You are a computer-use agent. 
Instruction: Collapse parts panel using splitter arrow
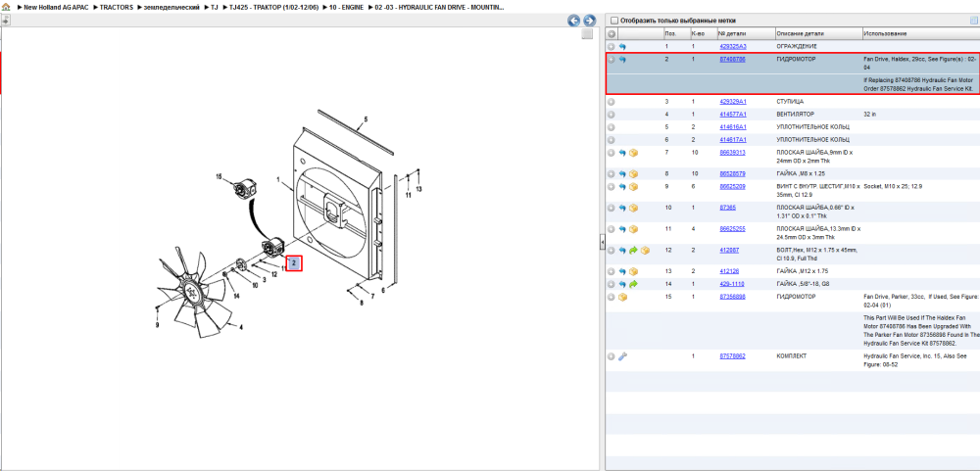602,241
